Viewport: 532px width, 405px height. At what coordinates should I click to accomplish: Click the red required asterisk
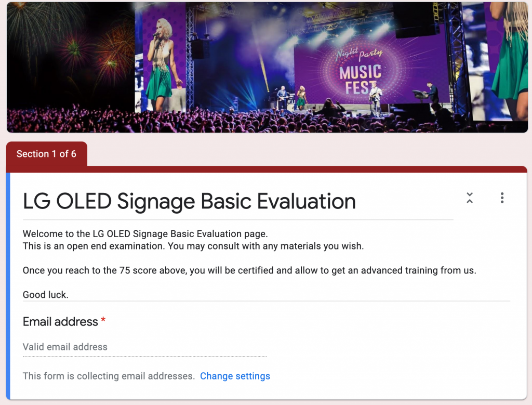pos(103,321)
